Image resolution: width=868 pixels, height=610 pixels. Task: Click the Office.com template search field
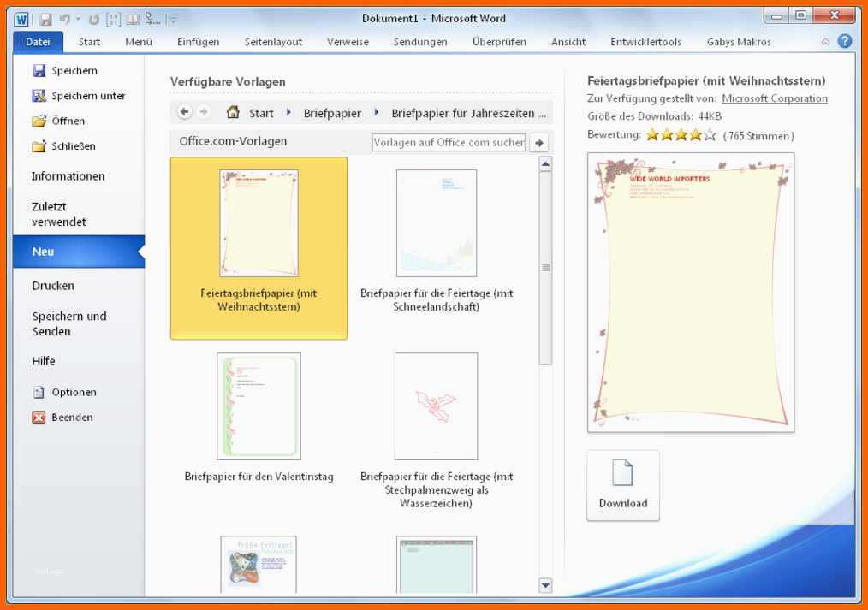pyautogui.click(x=449, y=142)
